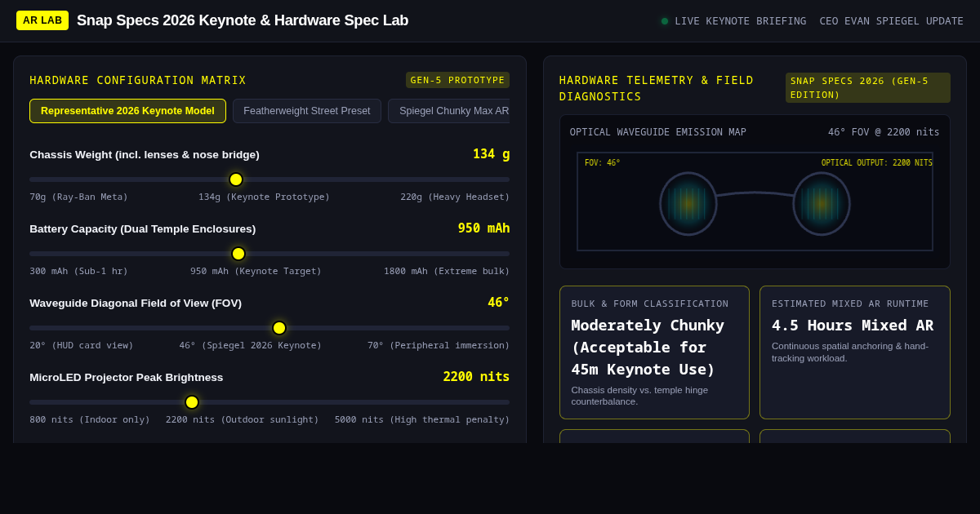Click the MicroLED Projector Peak Brightness label
Screen dimensions: 980x514
127,377
